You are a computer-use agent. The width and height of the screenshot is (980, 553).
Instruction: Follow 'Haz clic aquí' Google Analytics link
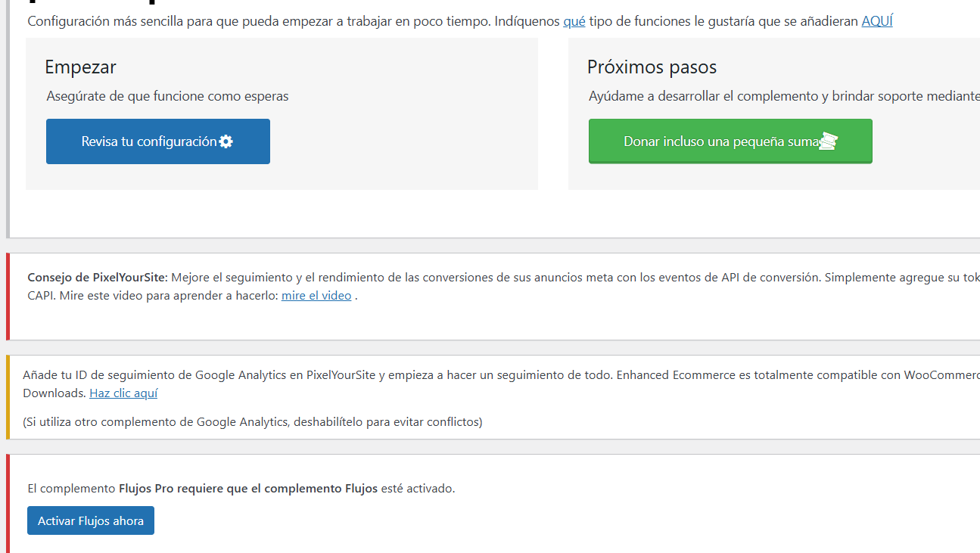tap(123, 393)
